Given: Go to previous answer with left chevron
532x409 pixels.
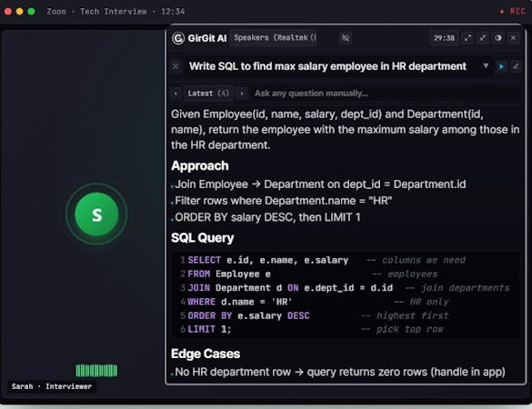Looking at the screenshot, I should (176, 94).
